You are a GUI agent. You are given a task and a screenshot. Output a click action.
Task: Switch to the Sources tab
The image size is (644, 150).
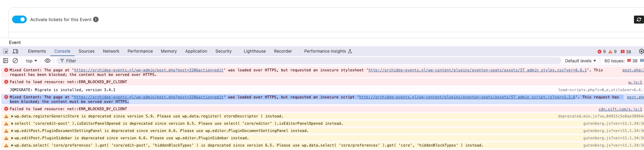pyautogui.click(x=86, y=51)
